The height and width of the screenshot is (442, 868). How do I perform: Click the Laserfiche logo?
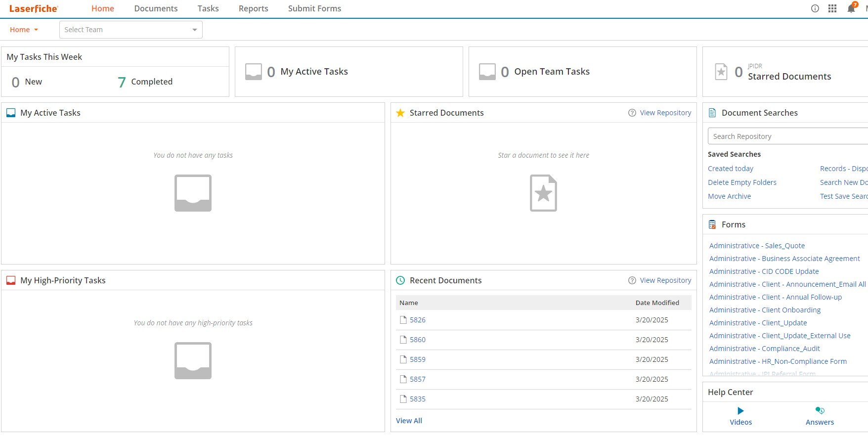click(x=34, y=9)
